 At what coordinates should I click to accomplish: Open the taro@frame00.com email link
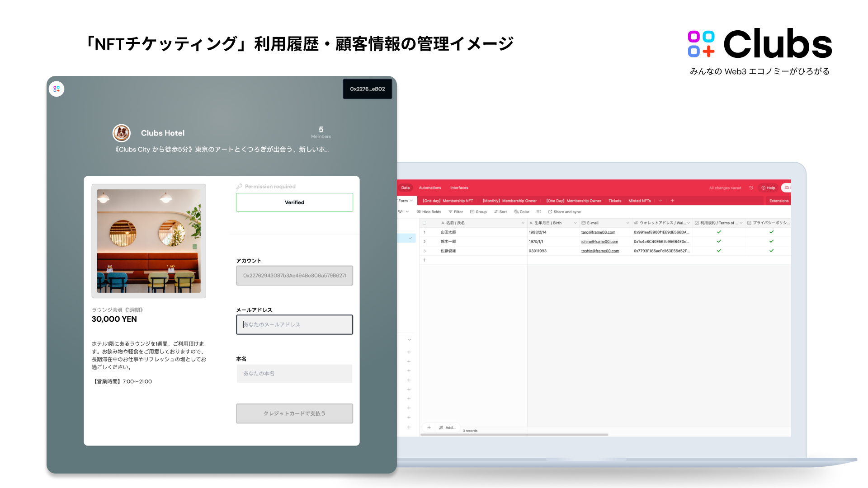pos(598,232)
